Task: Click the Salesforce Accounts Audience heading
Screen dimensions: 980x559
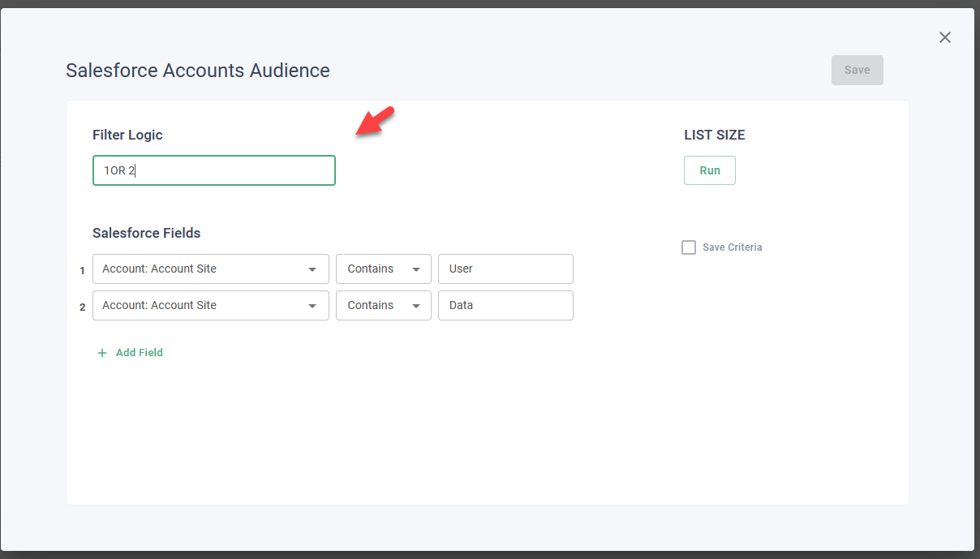Action: pos(198,71)
